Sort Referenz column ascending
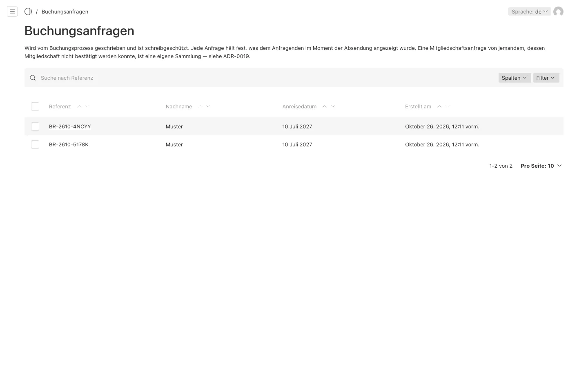Viewport: 588px width, 368px height. point(79,106)
